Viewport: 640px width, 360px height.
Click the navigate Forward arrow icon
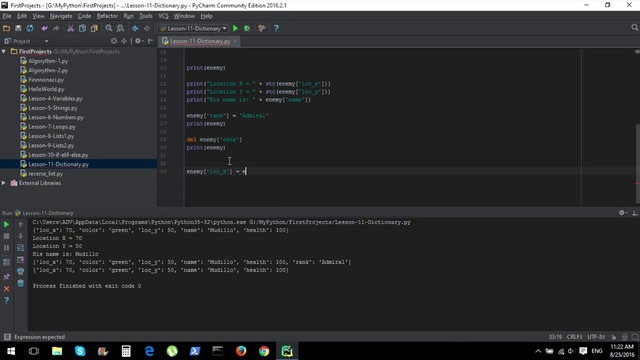tap(147, 28)
